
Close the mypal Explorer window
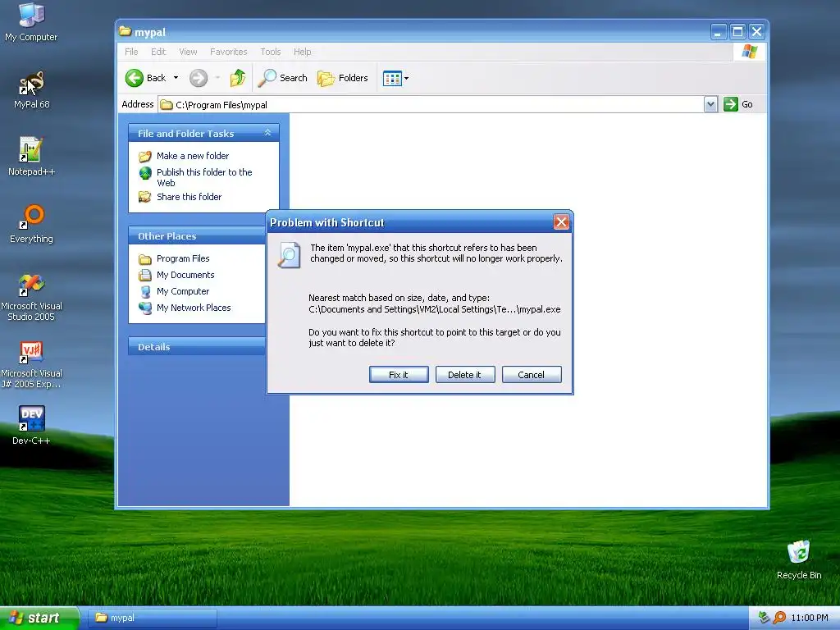tap(756, 32)
